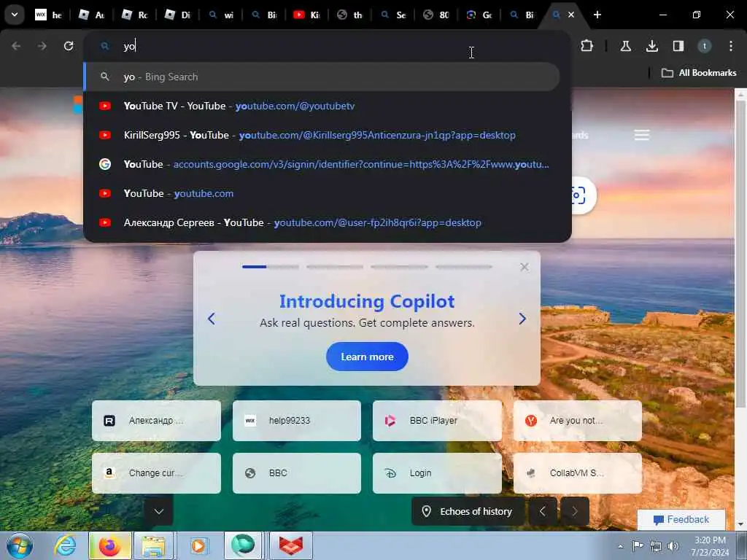Viewport: 747px width, 560px height.
Task: Toggle the side panel icon
Action: [678, 46]
